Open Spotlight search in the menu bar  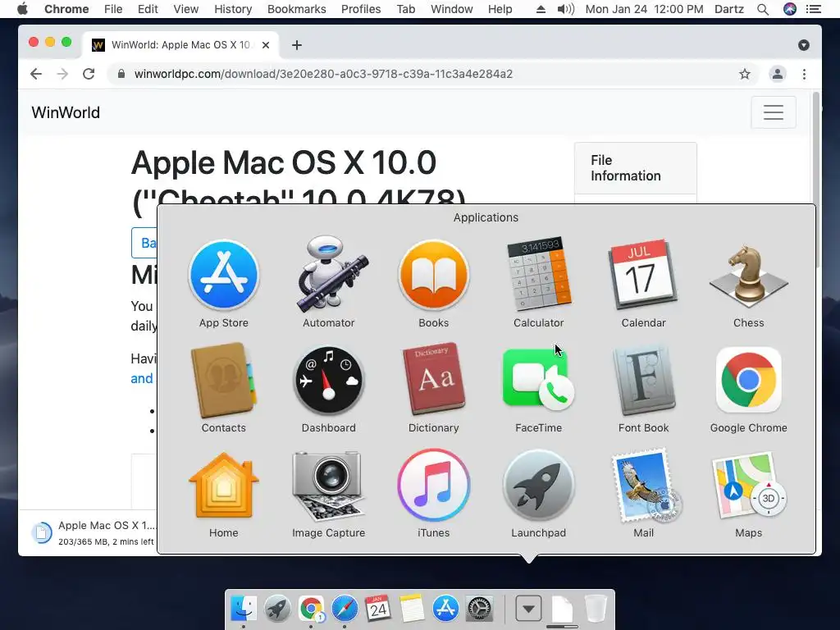(x=763, y=9)
